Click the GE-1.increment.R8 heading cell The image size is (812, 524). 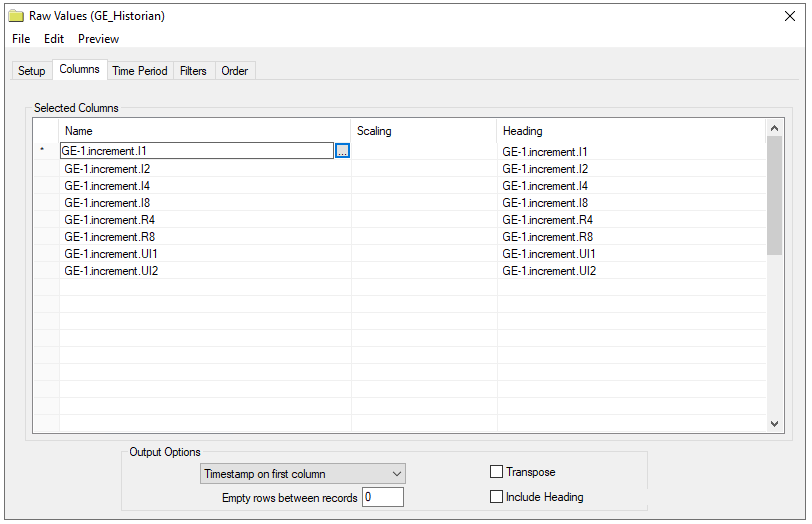[x=631, y=237]
